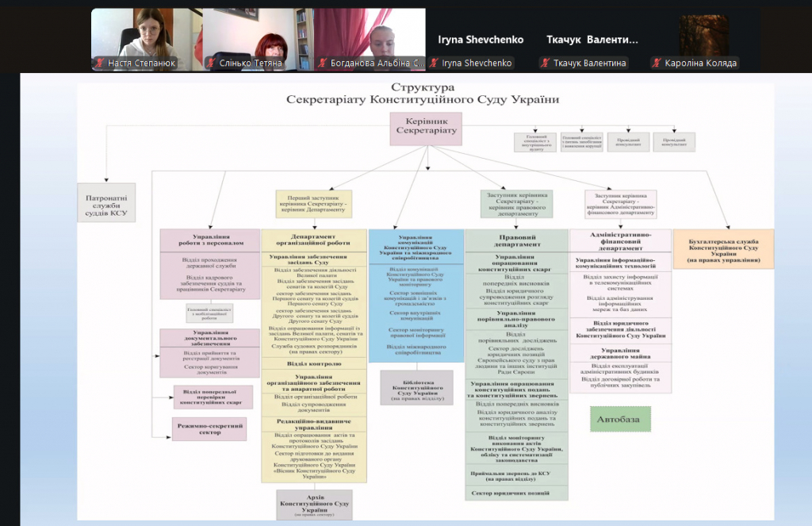Click muted mic icon beside Кароліна Коляда
Viewport: 812px width, 526px height.
point(656,63)
